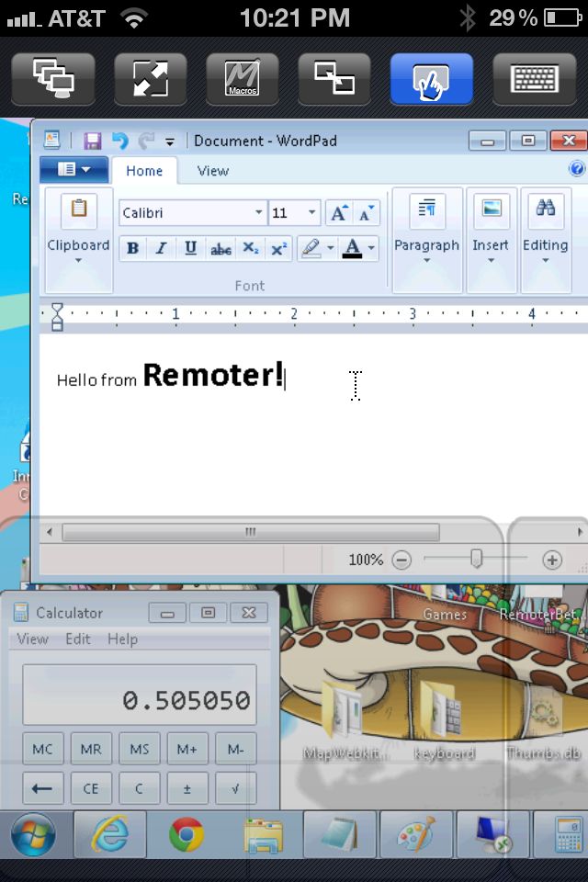Screen dimensions: 588x882
Task: Toggle Bold formatting in WordPad
Action: pos(133,248)
